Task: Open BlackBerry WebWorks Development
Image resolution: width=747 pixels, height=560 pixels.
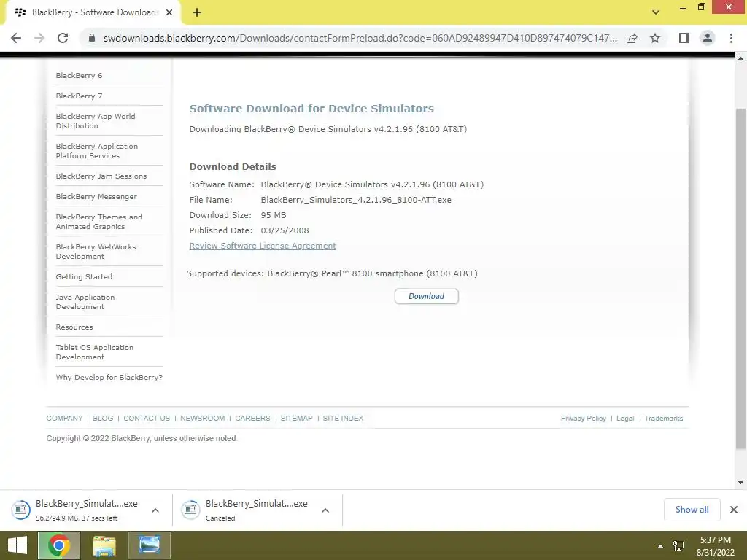Action: [96, 252]
